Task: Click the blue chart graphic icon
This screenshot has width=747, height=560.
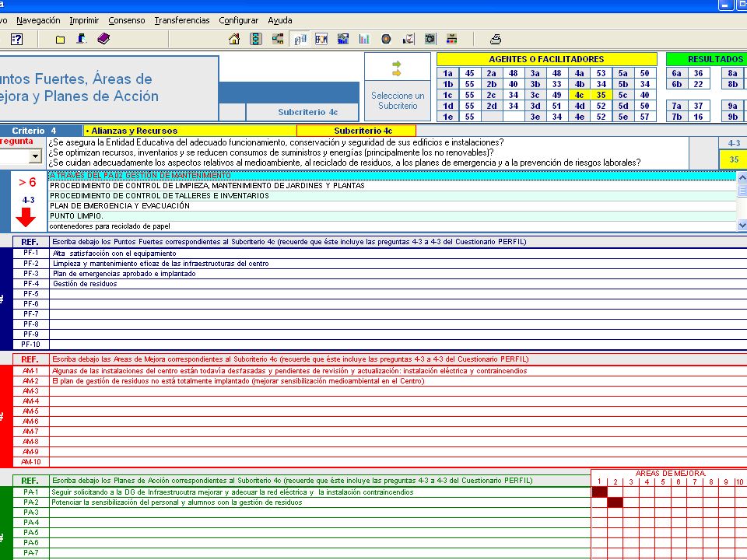Action: tap(342, 39)
